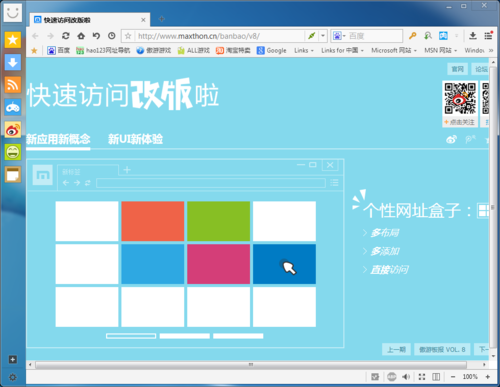Select the green tile

tap(218, 221)
